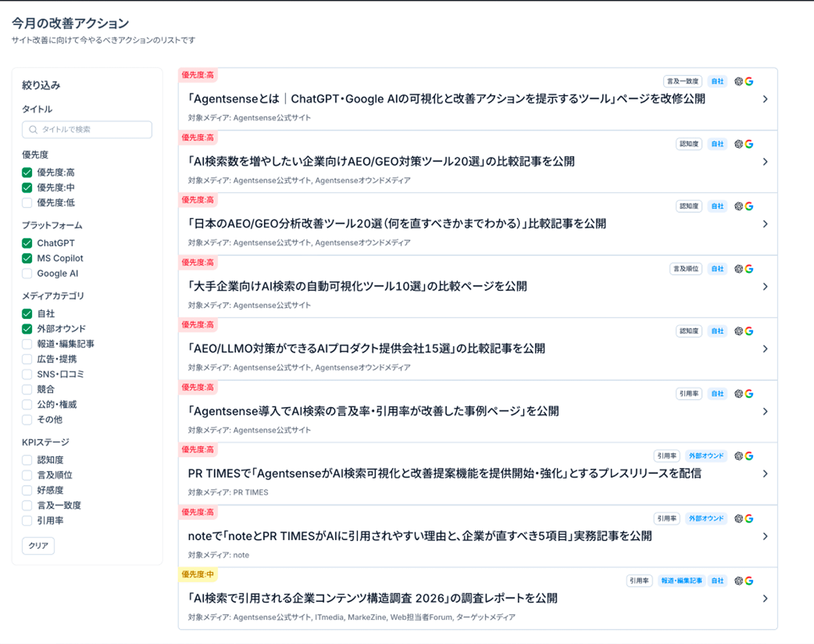Check the 報道・編集記事 media category

pyautogui.click(x=27, y=344)
